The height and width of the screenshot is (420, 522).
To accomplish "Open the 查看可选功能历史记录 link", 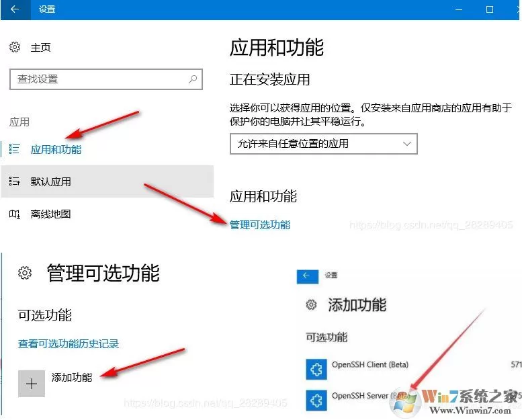I will click(69, 343).
